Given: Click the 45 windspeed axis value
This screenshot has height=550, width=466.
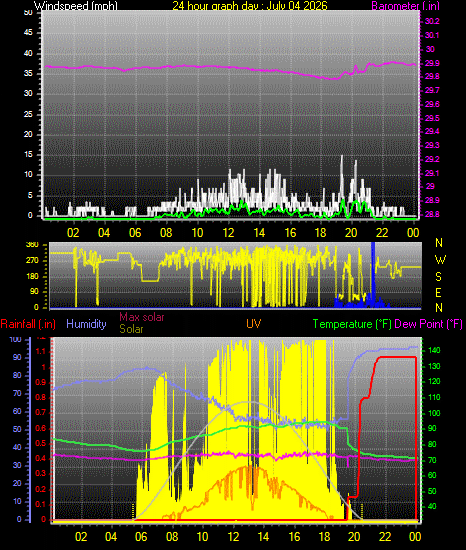Looking at the screenshot, I should (28, 33).
